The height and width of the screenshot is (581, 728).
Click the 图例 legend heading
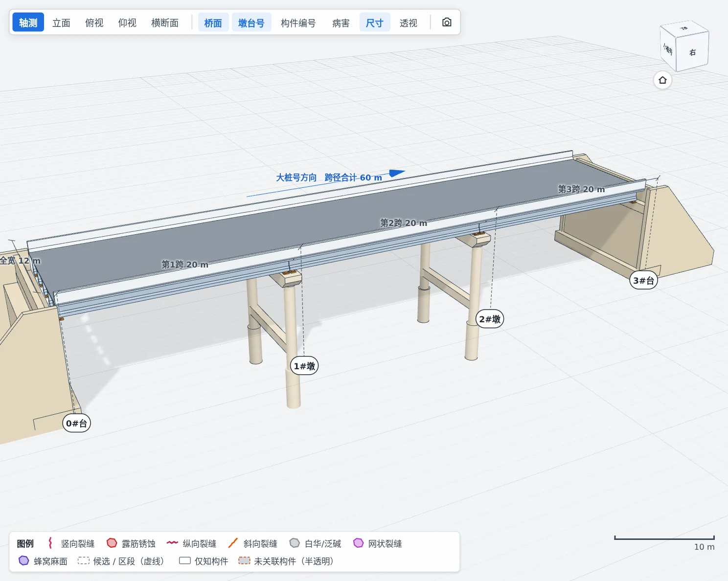point(25,543)
